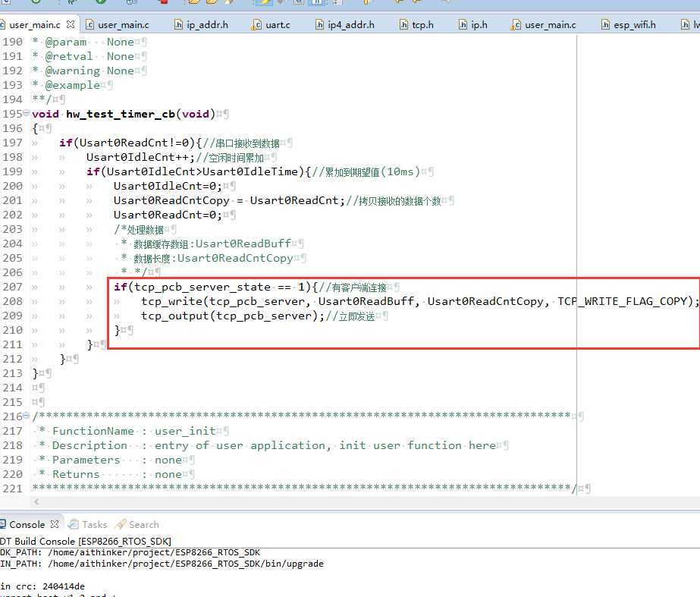Open the uart.c editor tab
Image resolution: width=700 pixels, height=597 pixels.
pyautogui.click(x=277, y=25)
